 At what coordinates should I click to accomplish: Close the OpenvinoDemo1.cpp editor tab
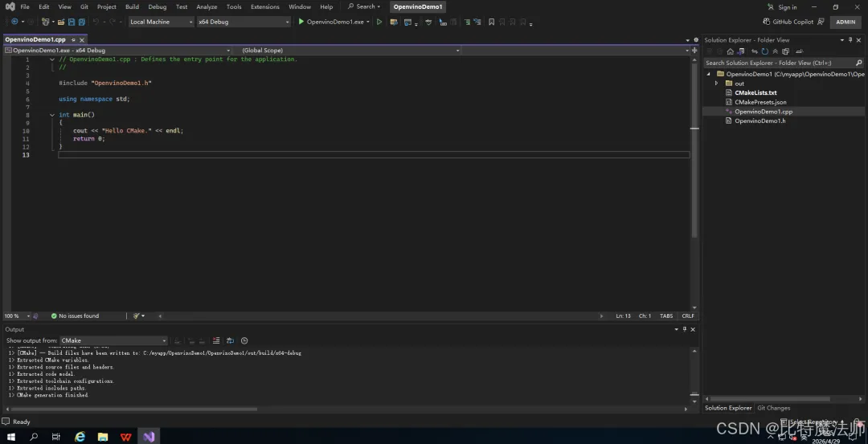[x=82, y=40]
